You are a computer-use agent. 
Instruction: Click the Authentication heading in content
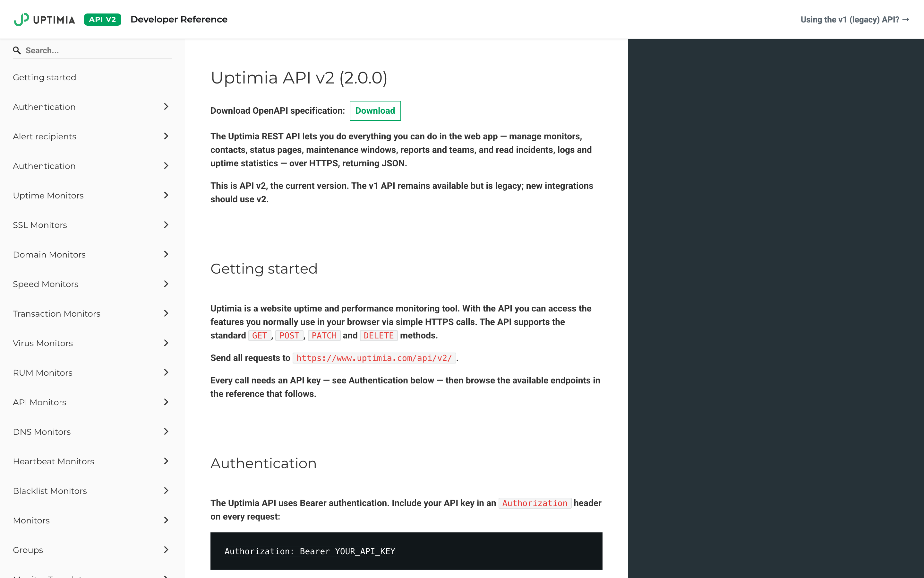coord(263,463)
